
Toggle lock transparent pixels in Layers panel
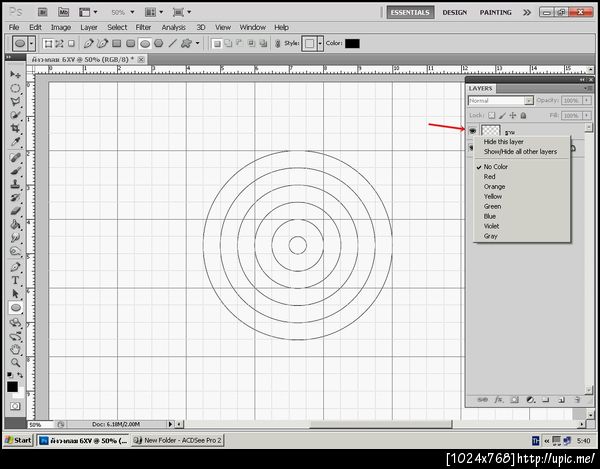pyautogui.click(x=492, y=115)
